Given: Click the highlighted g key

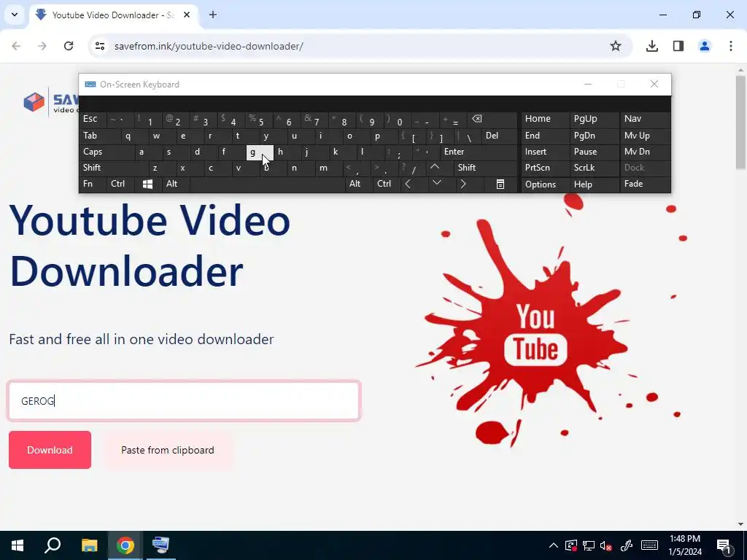Looking at the screenshot, I should (x=259, y=152).
